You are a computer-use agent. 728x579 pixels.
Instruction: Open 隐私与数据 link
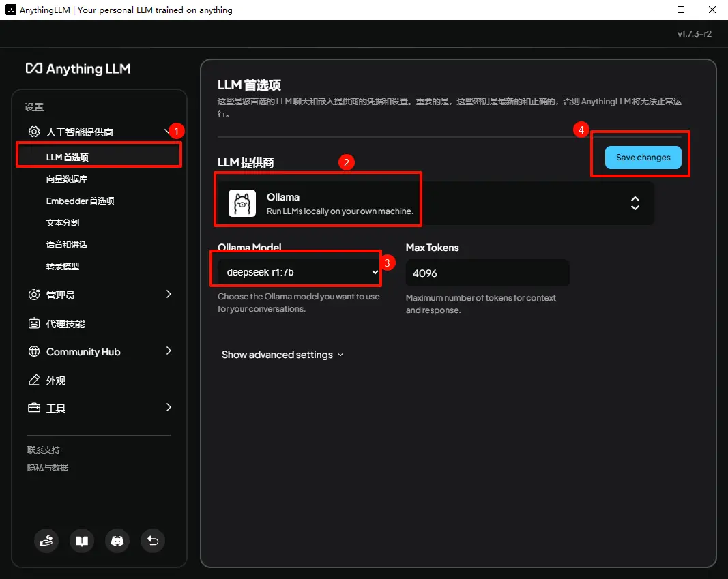[x=48, y=467]
